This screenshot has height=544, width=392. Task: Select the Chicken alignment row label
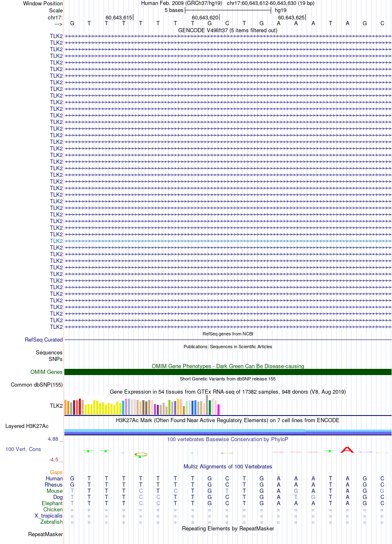53,509
